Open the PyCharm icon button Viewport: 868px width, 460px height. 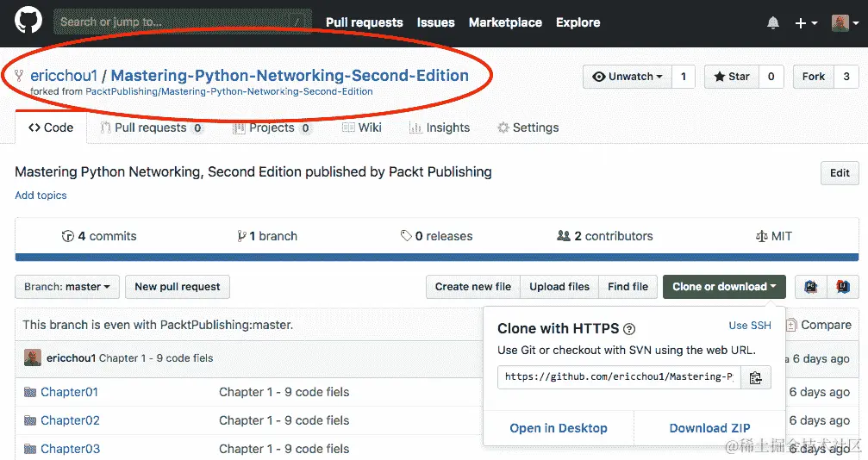(811, 287)
